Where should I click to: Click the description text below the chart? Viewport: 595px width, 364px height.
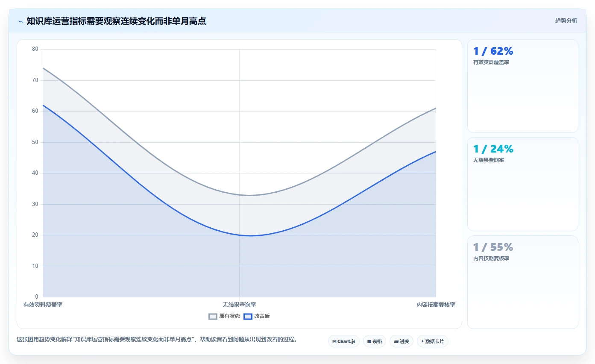pos(157,340)
